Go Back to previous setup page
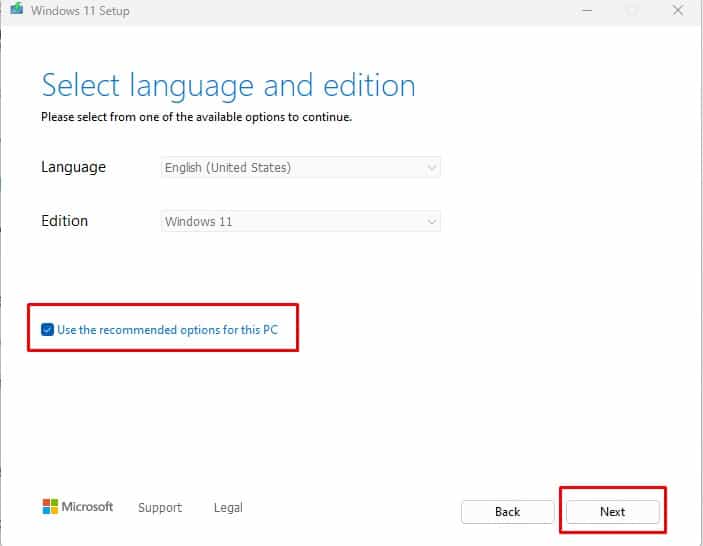Image resolution: width=703 pixels, height=546 pixels. [x=508, y=512]
